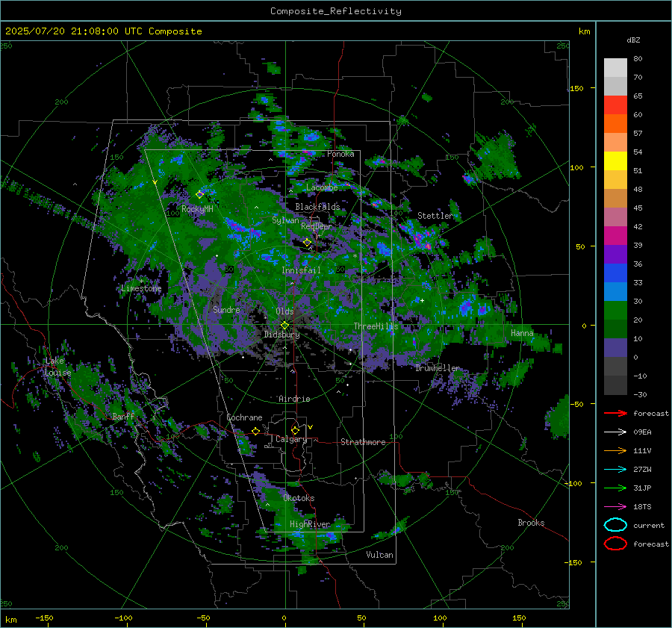Click the km label at top right
This screenshot has width=672, height=628.
(584, 31)
